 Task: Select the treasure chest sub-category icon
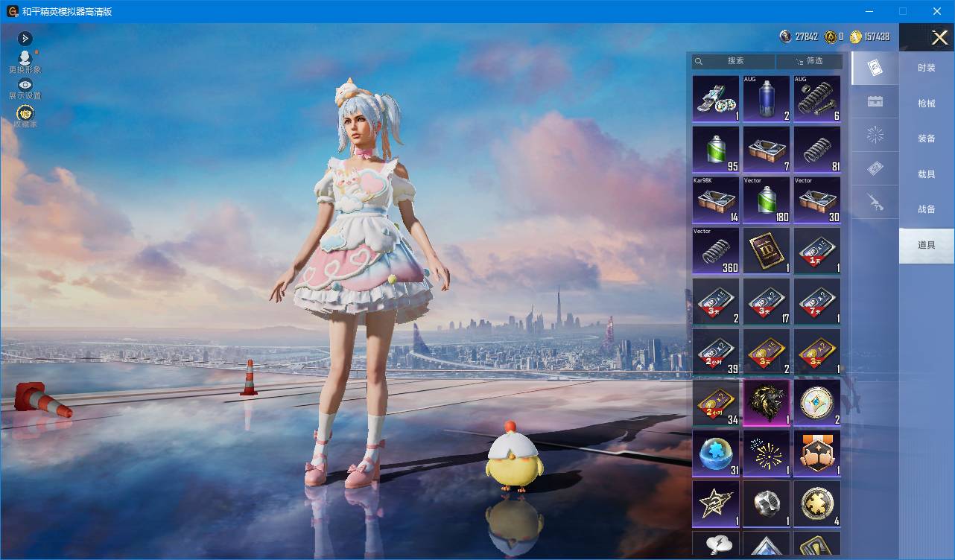pos(875,101)
